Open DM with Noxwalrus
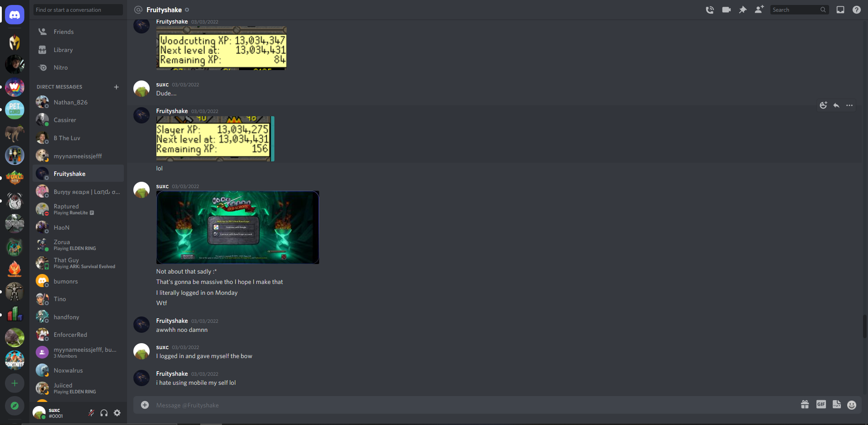This screenshot has width=868, height=425. click(78, 370)
